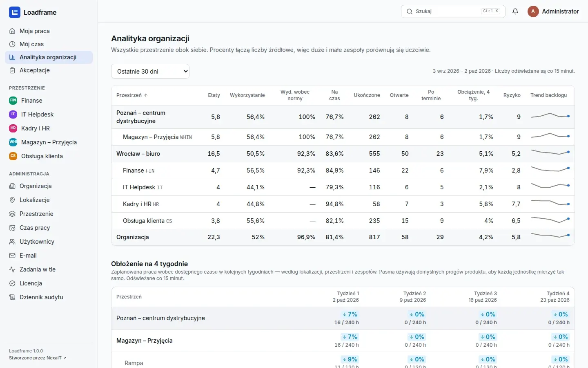The height and width of the screenshot is (368, 588).
Task: Open Przestrzenie layers icon
Action: (12, 214)
